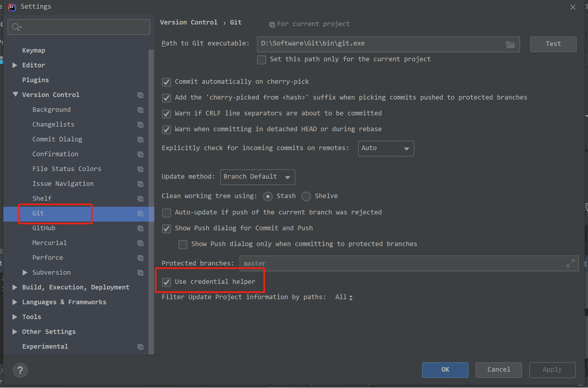Screen dimensions: 588x388
Task: Open help with the question mark button
Action: coord(20,370)
